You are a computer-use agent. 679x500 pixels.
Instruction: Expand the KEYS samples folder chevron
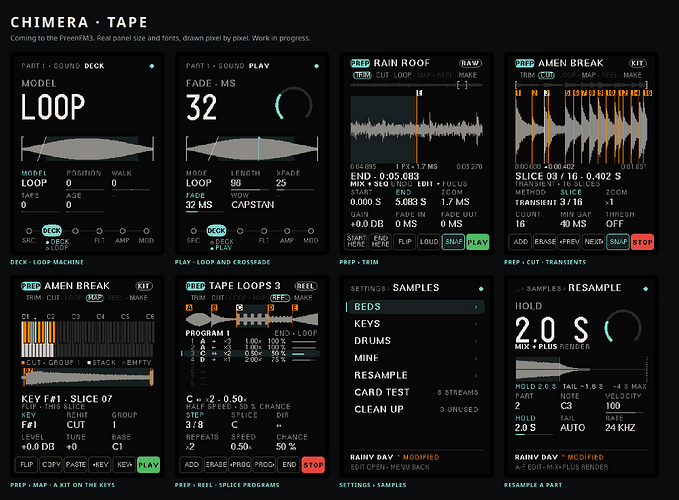(x=476, y=324)
